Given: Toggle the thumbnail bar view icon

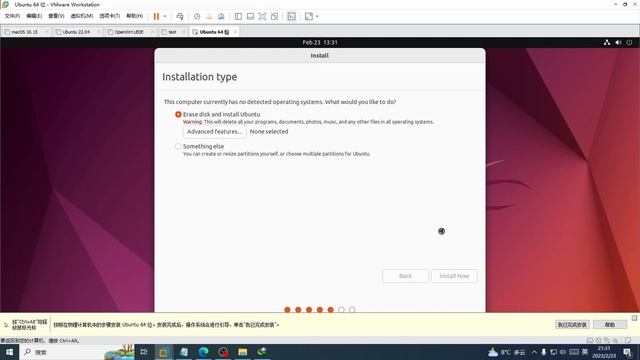Looking at the screenshot, I should coord(250,16).
